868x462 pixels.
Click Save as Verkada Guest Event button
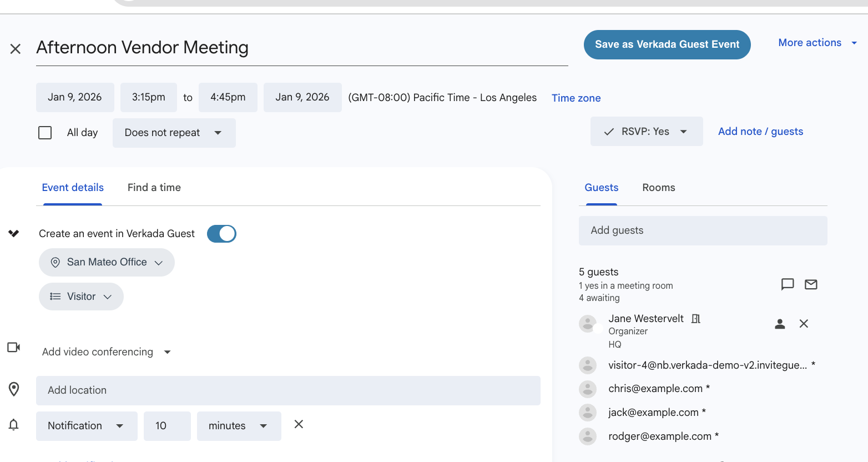[667, 44]
